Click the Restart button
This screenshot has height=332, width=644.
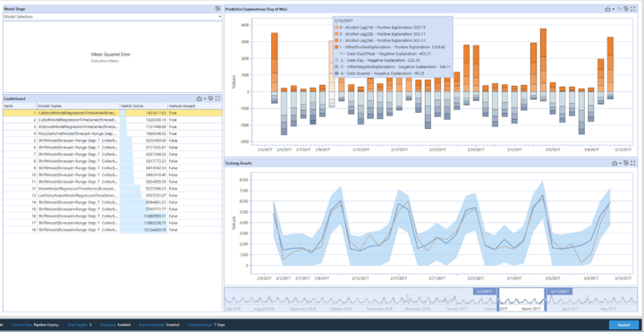click(x=623, y=325)
